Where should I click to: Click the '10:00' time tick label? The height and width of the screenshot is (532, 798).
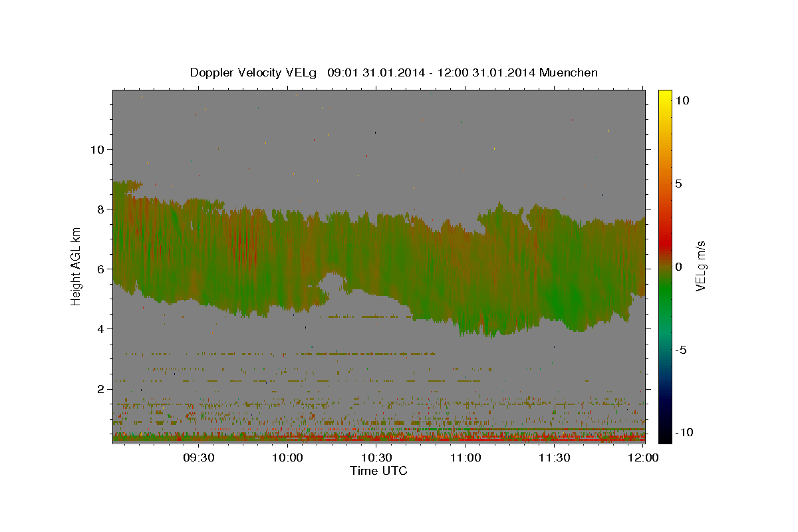[288, 458]
